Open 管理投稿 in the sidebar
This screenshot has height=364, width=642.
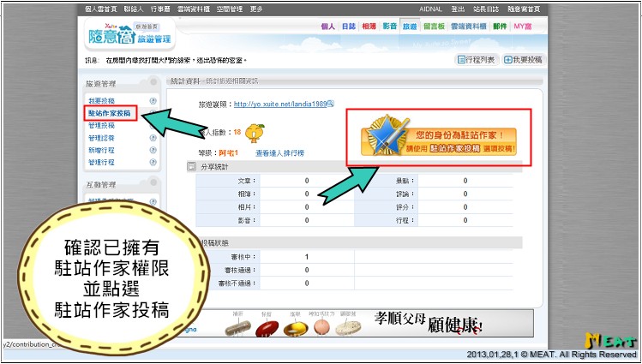coord(101,126)
